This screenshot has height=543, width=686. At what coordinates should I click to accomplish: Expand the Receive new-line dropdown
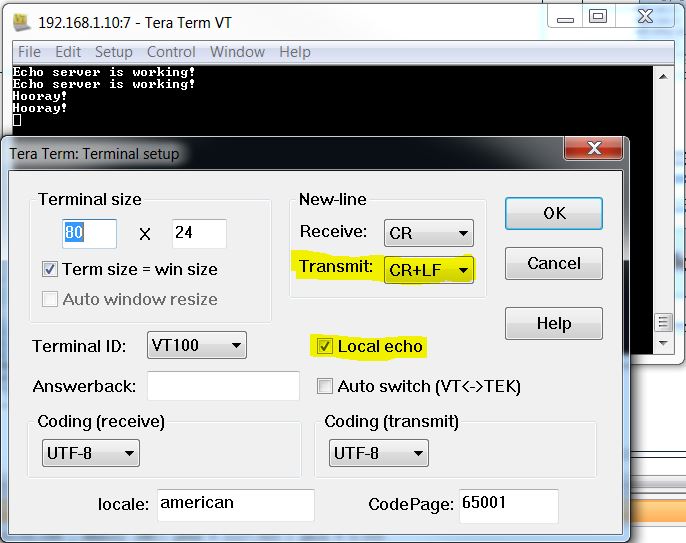[429, 233]
